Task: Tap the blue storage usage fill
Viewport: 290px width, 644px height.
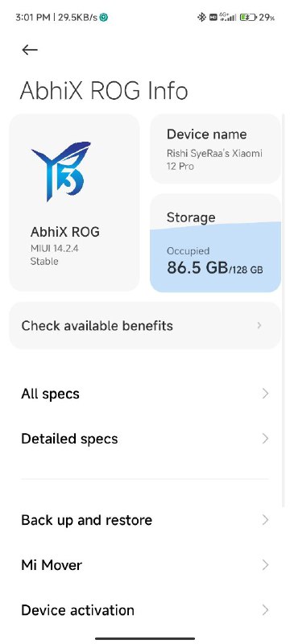Action: 215,258
